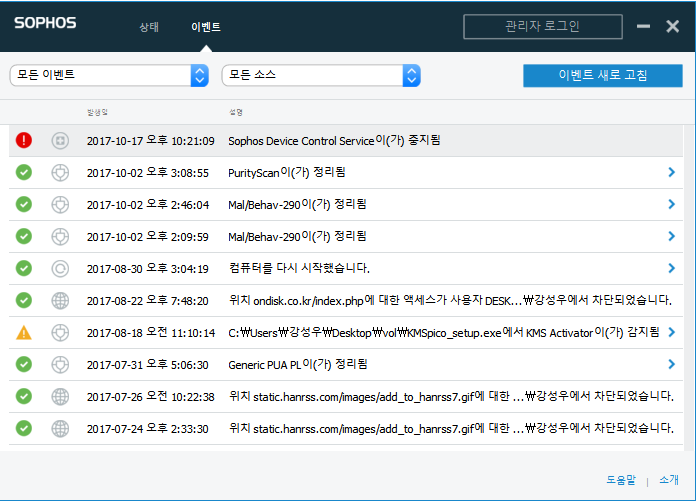This screenshot has height=503, width=696.
Task: Click green check icon for 2017-08-30 restart event
Action: click(24, 268)
